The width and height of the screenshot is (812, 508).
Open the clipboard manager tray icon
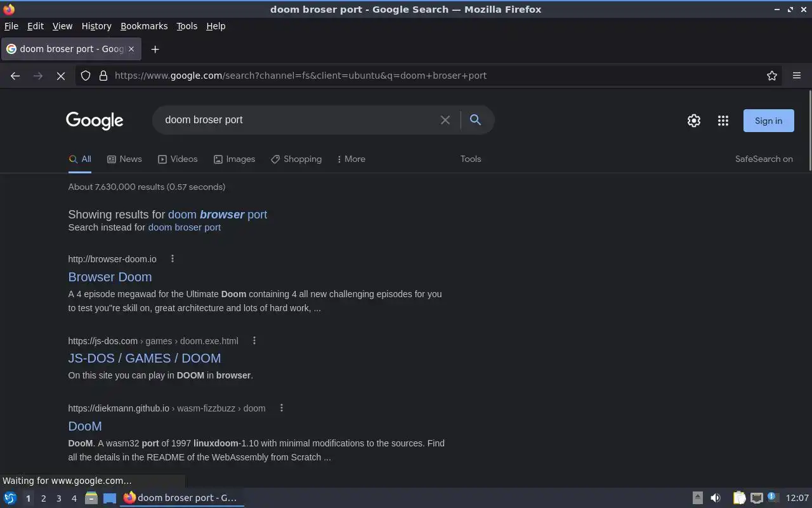739,498
